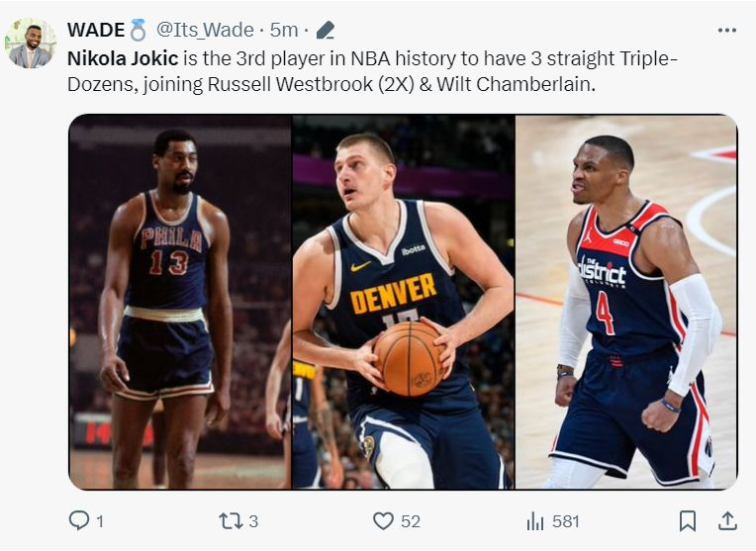This screenshot has width=756, height=551.
Task: Open the Westbrook district jersey photo
Action: click(x=625, y=302)
